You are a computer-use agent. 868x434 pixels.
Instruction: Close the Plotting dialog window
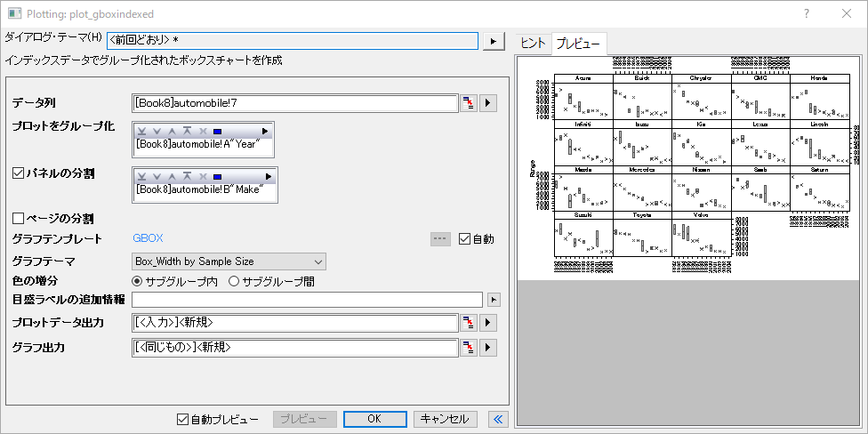[x=847, y=14]
